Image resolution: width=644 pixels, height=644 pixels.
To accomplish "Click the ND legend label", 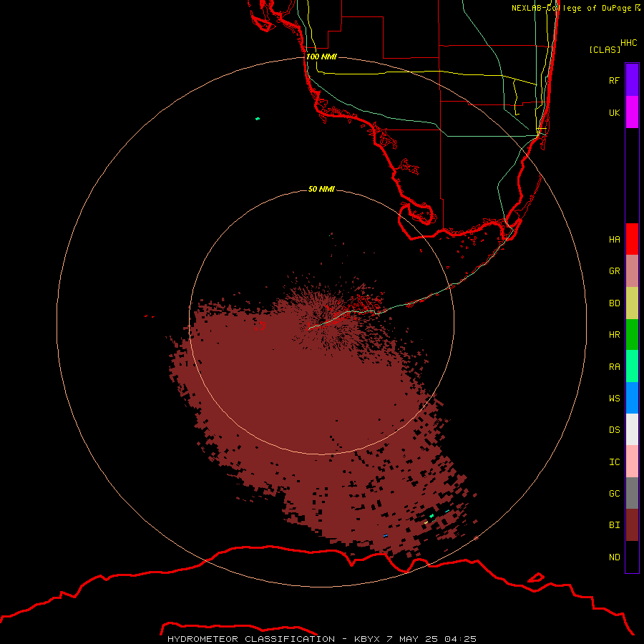I will tap(614, 557).
